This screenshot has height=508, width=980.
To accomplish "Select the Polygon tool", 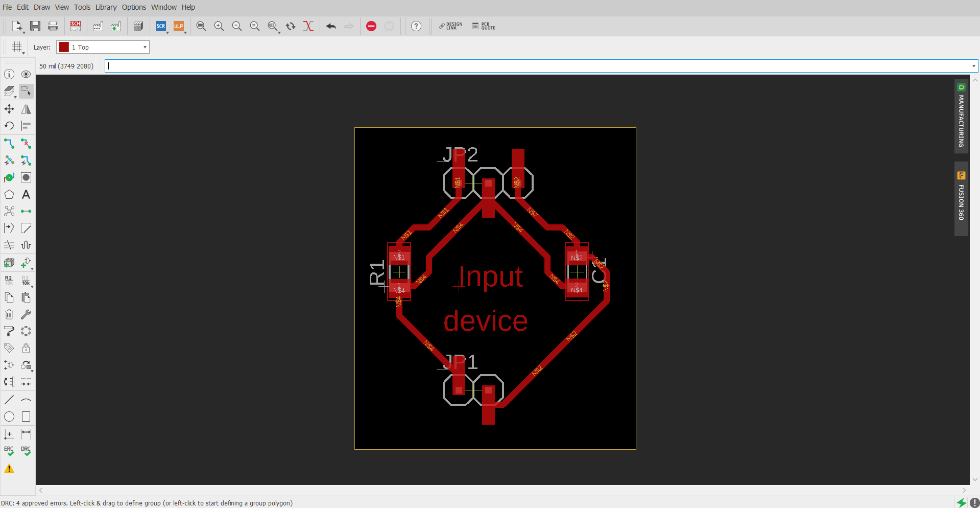I will click(9, 194).
